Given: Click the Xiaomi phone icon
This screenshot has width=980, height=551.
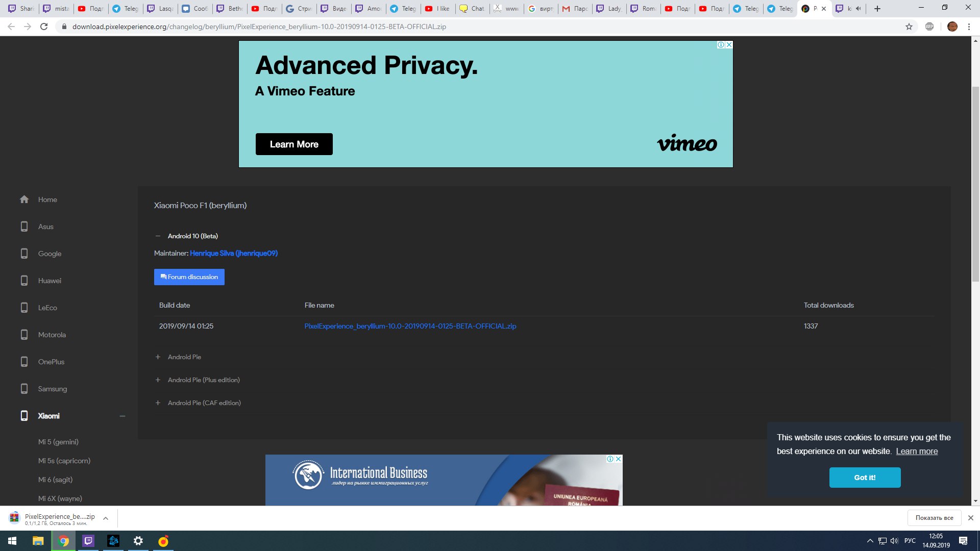Looking at the screenshot, I should click(24, 416).
